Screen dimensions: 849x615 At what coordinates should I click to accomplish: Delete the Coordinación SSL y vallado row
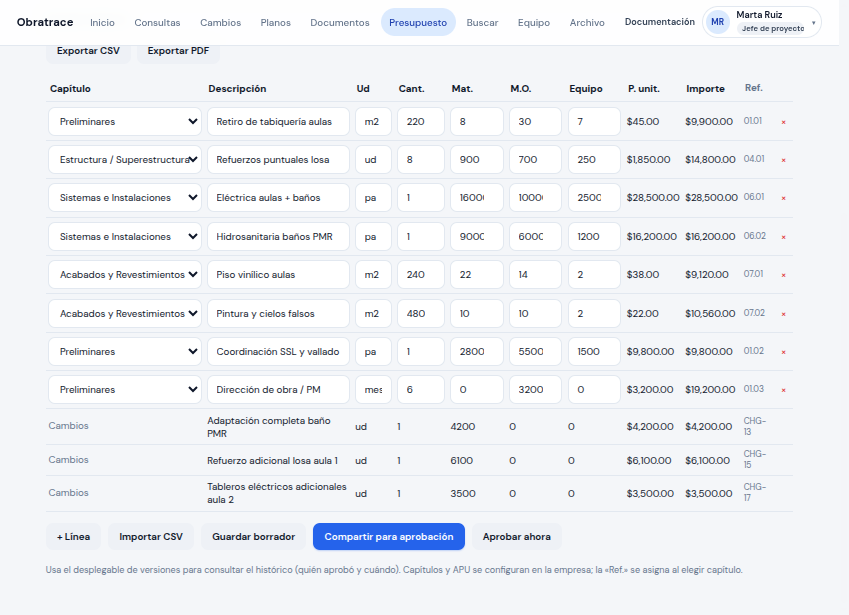(x=783, y=352)
